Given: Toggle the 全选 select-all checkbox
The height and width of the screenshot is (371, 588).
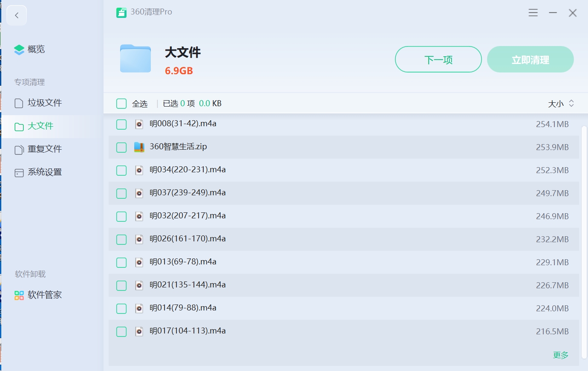Looking at the screenshot, I should click(121, 104).
